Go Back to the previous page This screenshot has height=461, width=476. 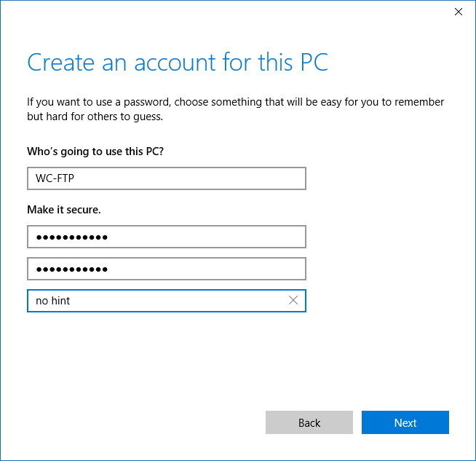pos(309,422)
